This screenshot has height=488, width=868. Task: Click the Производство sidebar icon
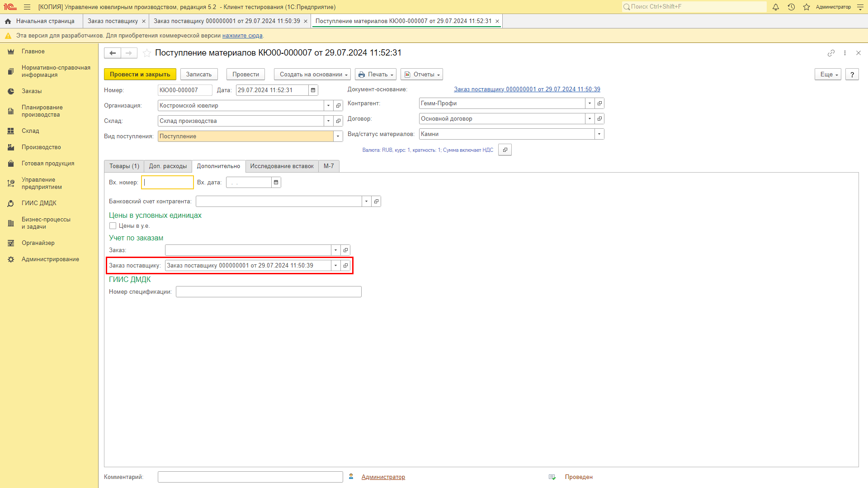pyautogui.click(x=11, y=147)
